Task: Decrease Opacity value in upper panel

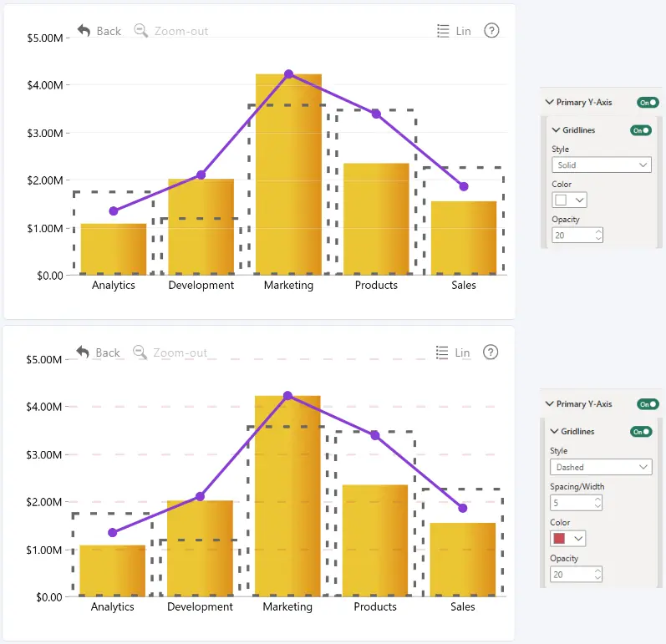Action: (x=598, y=239)
